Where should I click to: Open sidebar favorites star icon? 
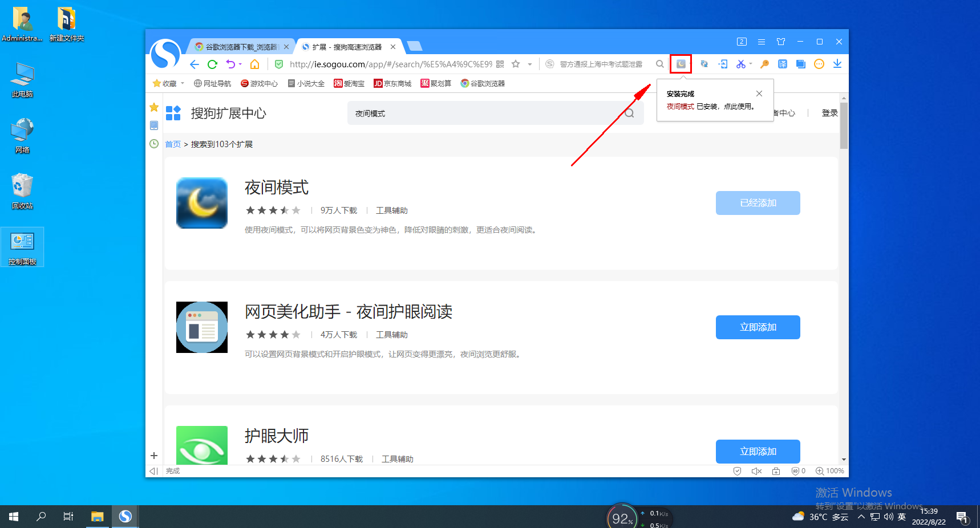[154, 107]
